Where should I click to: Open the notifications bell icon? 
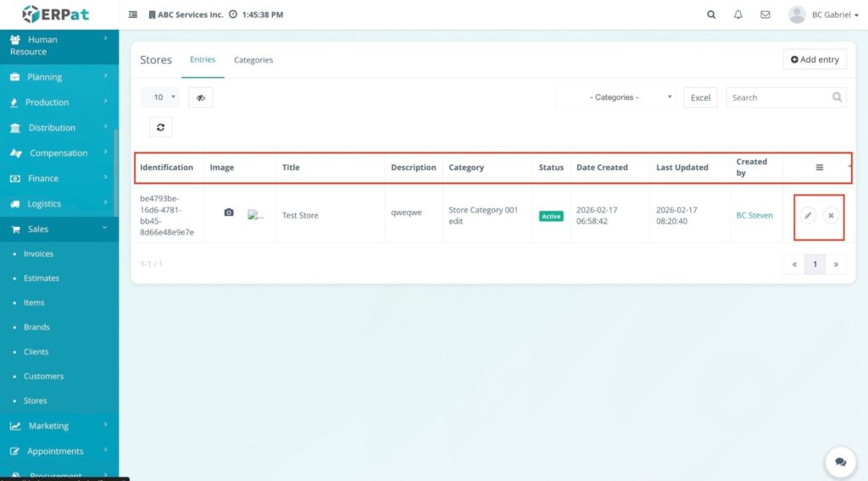click(738, 14)
